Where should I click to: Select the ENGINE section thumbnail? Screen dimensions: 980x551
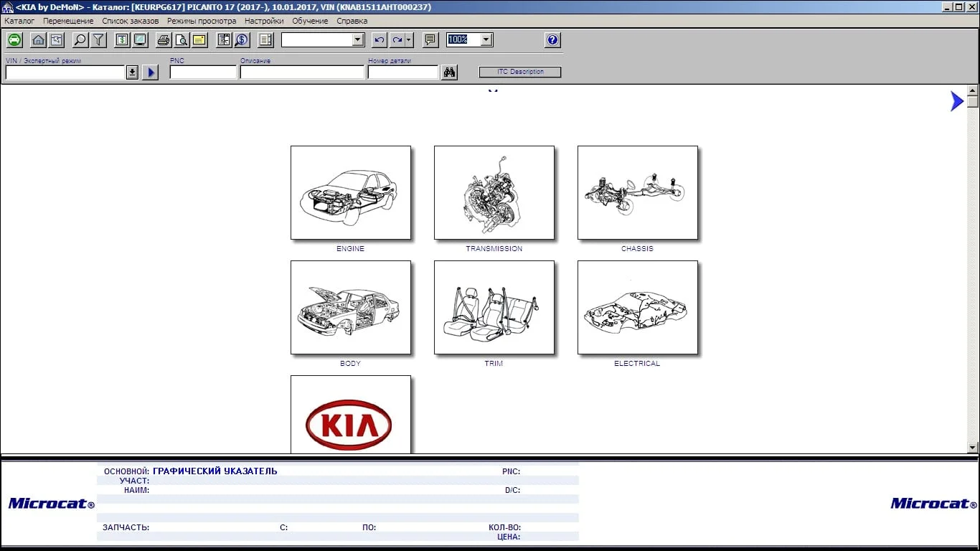(x=351, y=192)
